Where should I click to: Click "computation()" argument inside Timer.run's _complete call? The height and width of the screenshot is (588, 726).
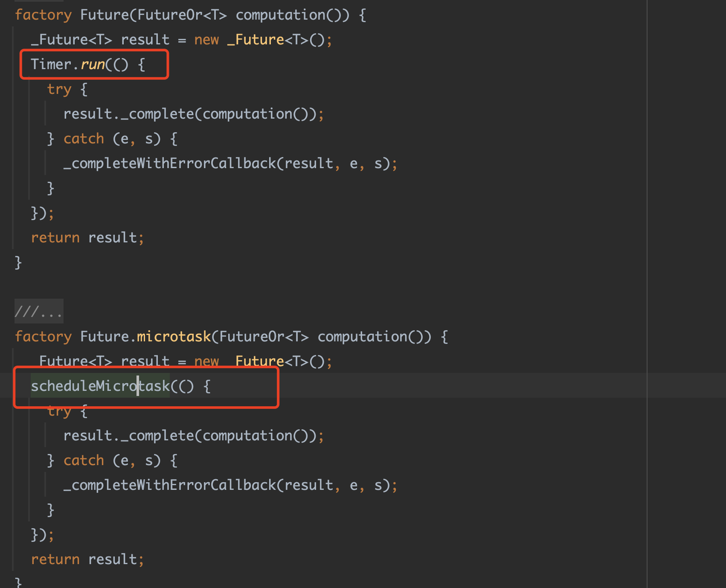click(x=256, y=114)
